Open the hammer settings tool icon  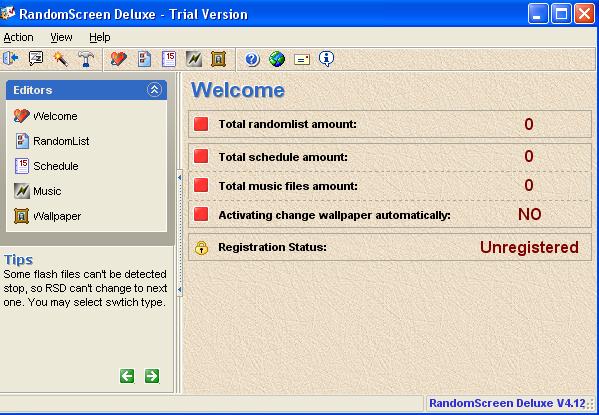click(86, 59)
